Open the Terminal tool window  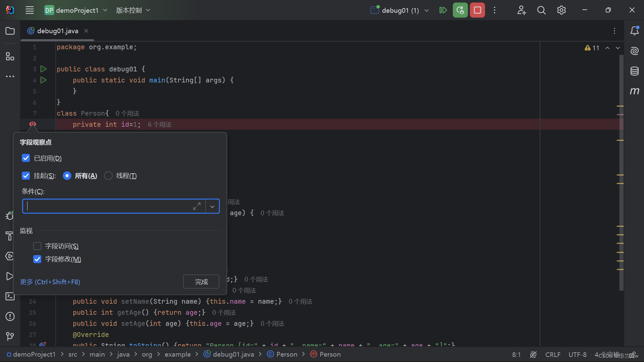(x=10, y=296)
